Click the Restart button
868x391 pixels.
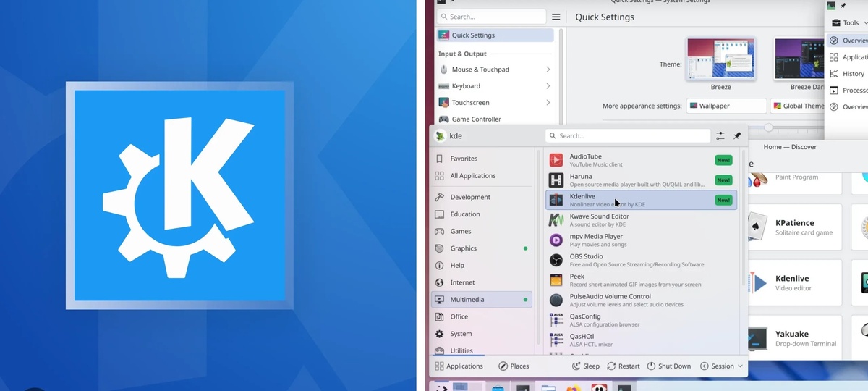pyautogui.click(x=623, y=366)
